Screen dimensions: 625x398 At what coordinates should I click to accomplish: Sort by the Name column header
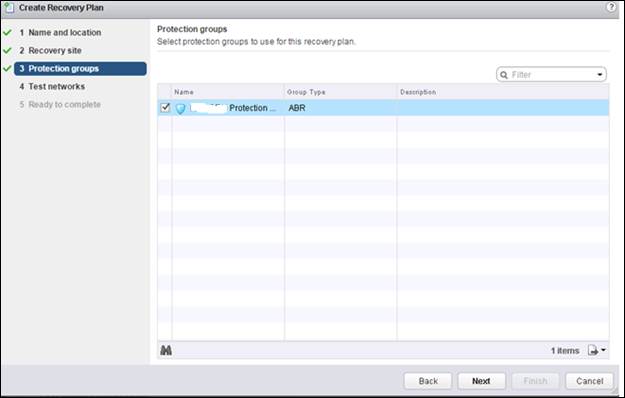coord(228,92)
